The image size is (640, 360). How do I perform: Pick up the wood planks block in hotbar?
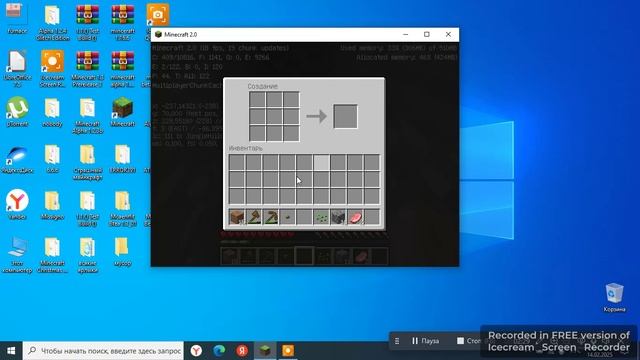tap(237, 217)
